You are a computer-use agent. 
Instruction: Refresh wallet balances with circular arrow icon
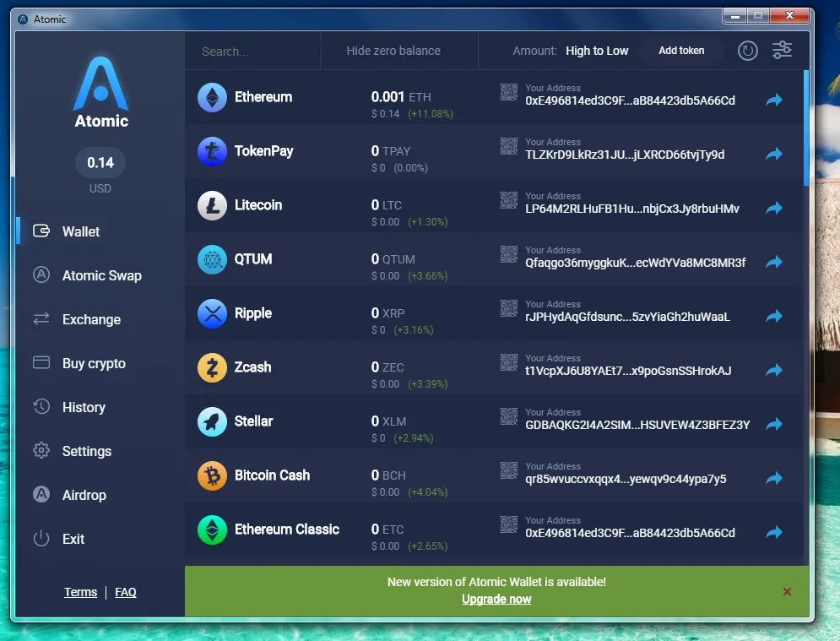(748, 51)
